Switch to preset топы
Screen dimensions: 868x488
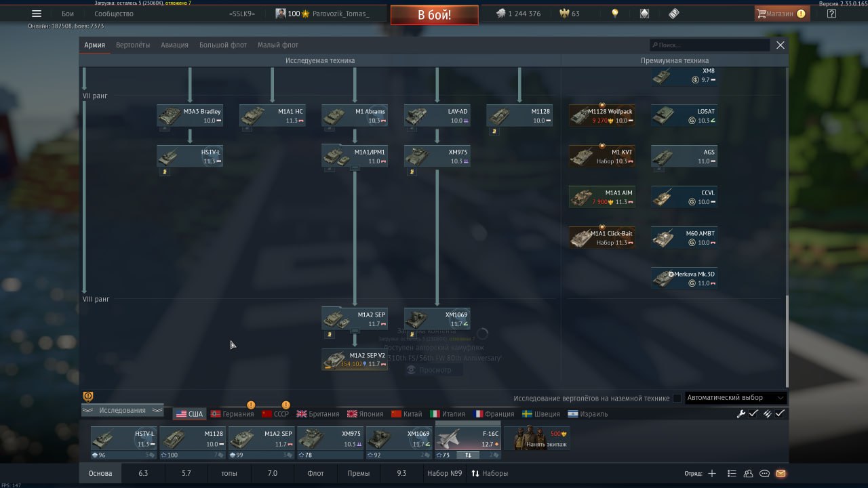tap(229, 473)
